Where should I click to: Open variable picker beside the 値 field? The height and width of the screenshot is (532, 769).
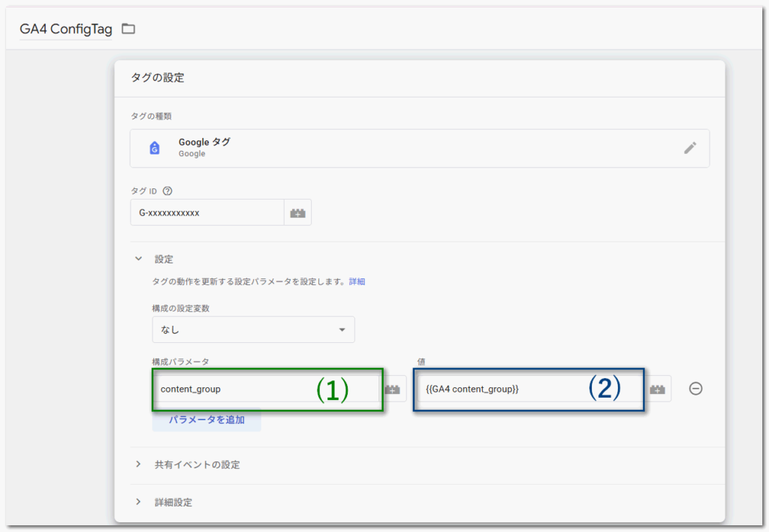[x=657, y=389]
